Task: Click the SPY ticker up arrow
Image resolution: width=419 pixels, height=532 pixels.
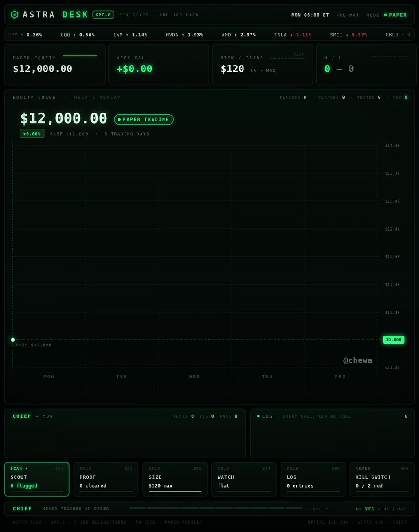Action: (x=22, y=35)
